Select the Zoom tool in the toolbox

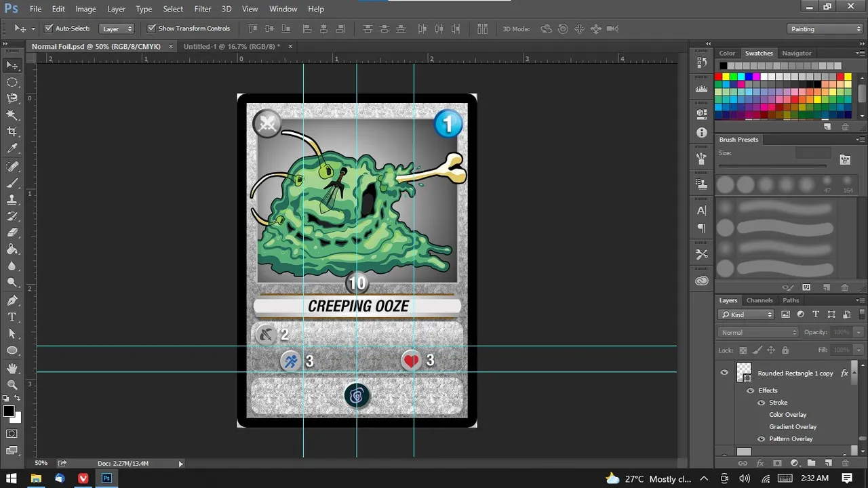tap(12, 385)
